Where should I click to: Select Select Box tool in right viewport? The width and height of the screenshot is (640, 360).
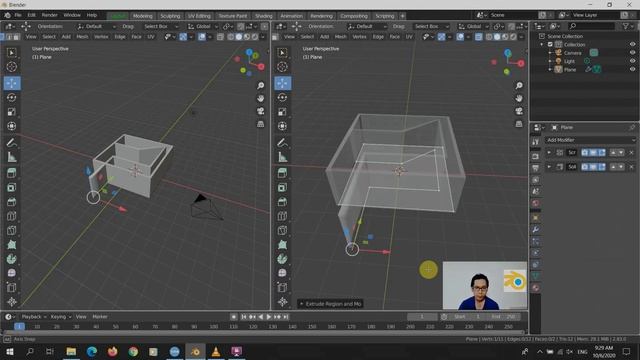(x=282, y=53)
